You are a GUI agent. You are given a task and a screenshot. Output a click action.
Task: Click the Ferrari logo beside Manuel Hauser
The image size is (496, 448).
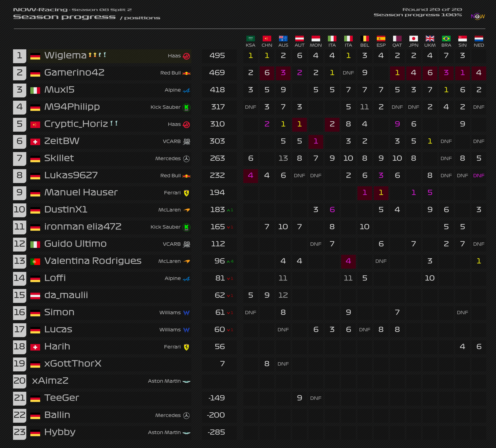(x=186, y=193)
